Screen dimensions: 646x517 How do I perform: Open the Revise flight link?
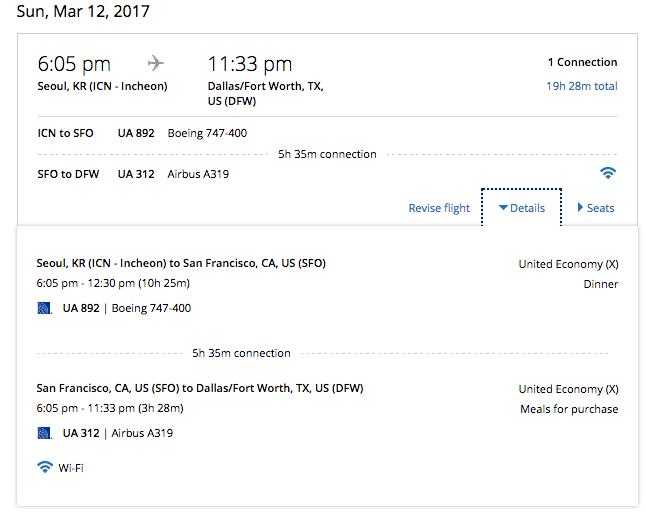tap(439, 208)
